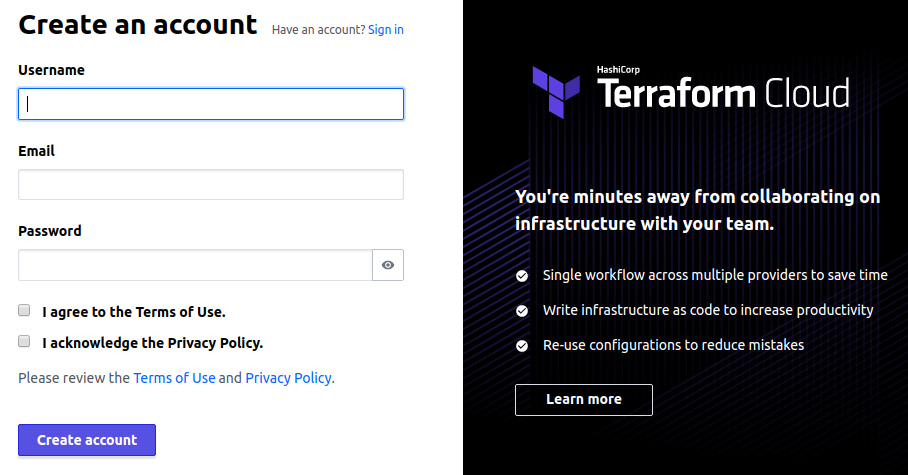The height and width of the screenshot is (475, 908).
Task: Click the Terraform logo icon
Action: 556,91
